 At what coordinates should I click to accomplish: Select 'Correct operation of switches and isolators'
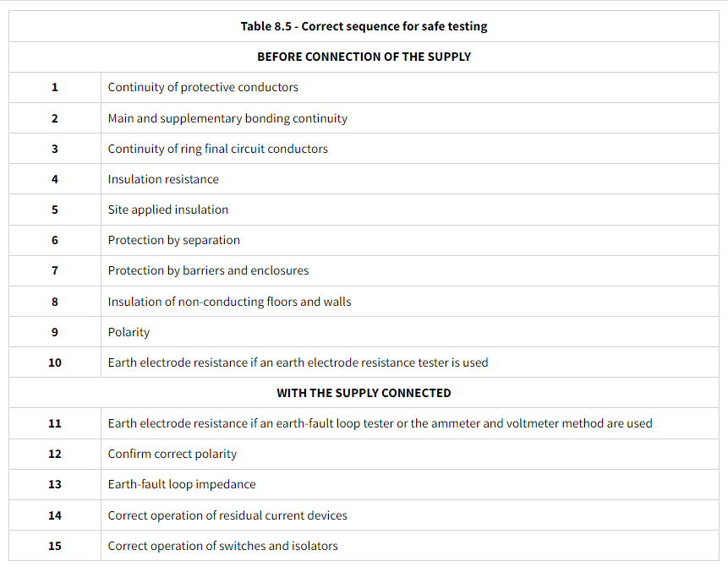tap(222, 546)
